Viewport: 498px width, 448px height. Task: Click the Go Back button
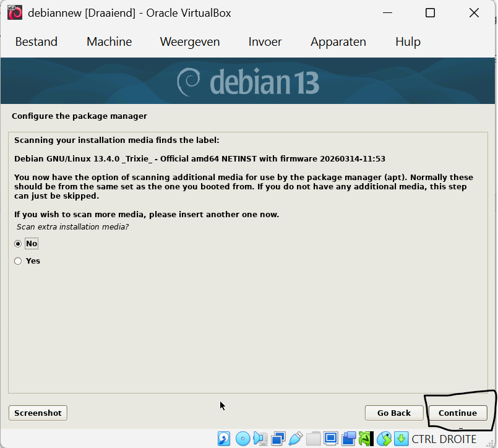click(x=394, y=413)
